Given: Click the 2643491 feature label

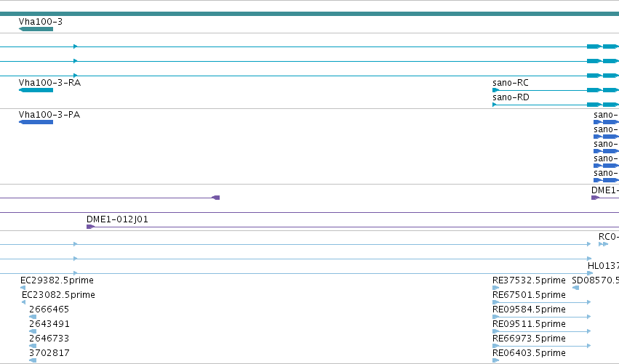Looking at the screenshot, I should (x=49, y=324).
